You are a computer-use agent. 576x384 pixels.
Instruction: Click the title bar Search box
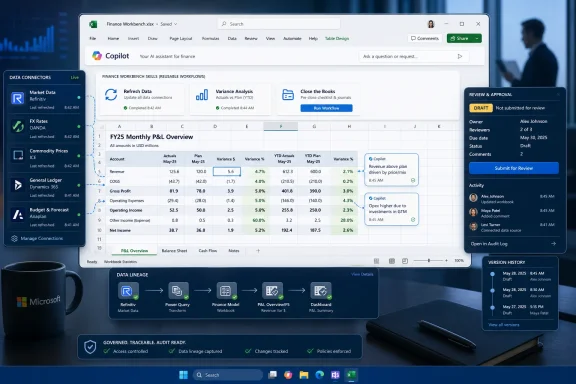point(279,24)
